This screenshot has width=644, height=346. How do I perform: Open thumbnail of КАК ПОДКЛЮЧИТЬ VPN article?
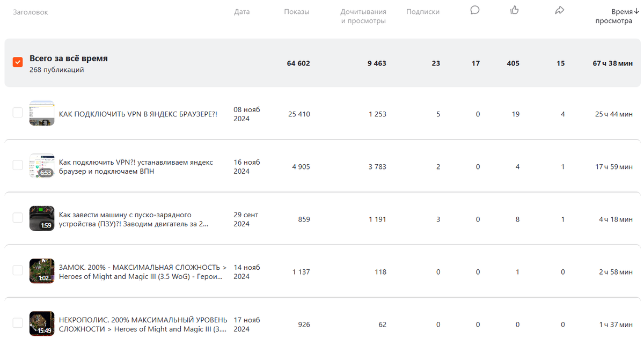42,113
